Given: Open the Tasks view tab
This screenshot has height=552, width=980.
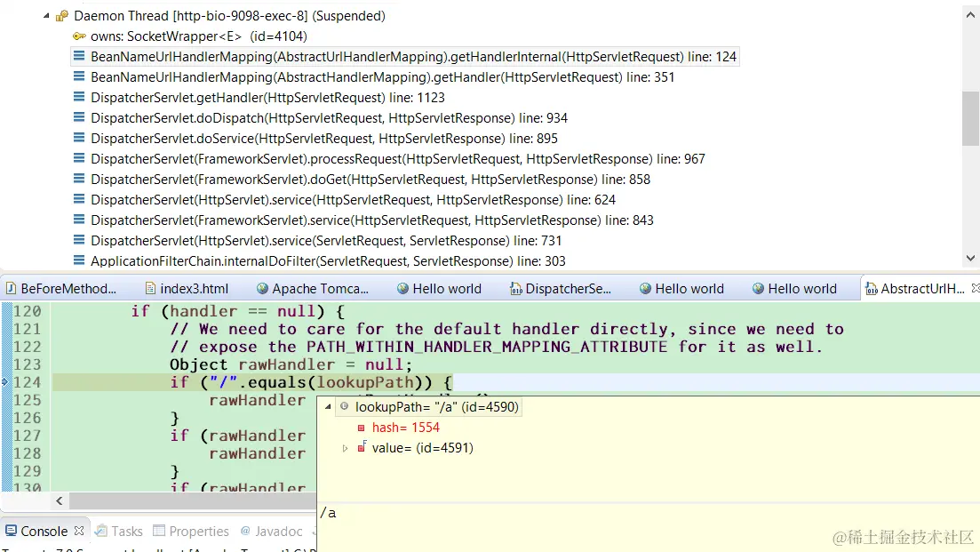Looking at the screenshot, I should point(119,532).
